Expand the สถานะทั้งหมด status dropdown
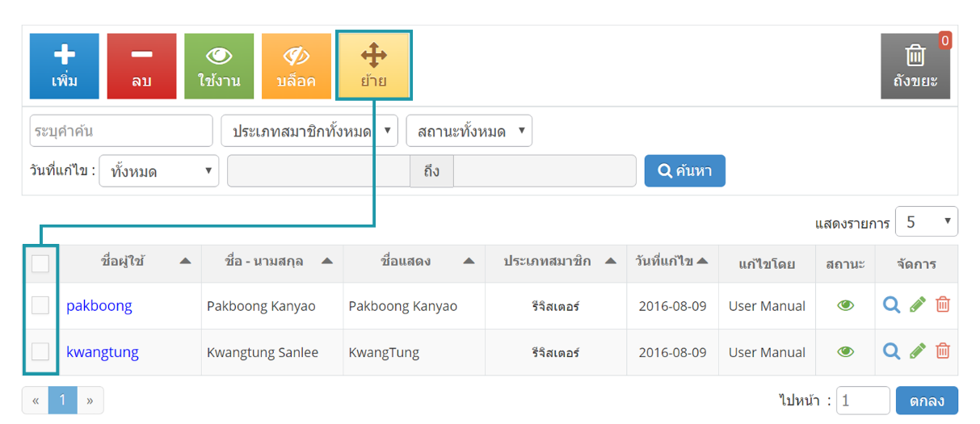This screenshot has width=980, height=424. point(469,131)
